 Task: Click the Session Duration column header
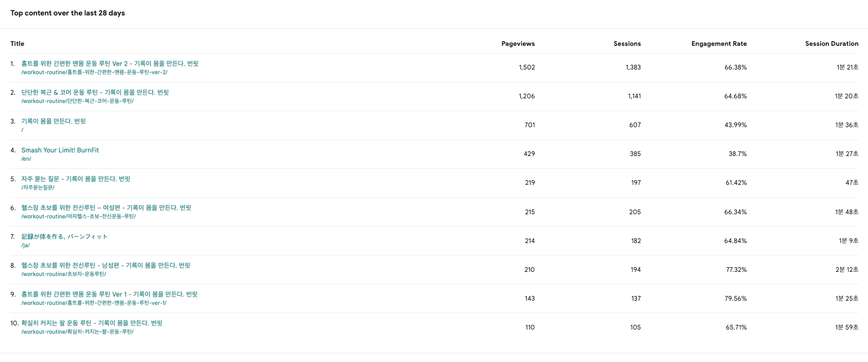[x=831, y=44]
